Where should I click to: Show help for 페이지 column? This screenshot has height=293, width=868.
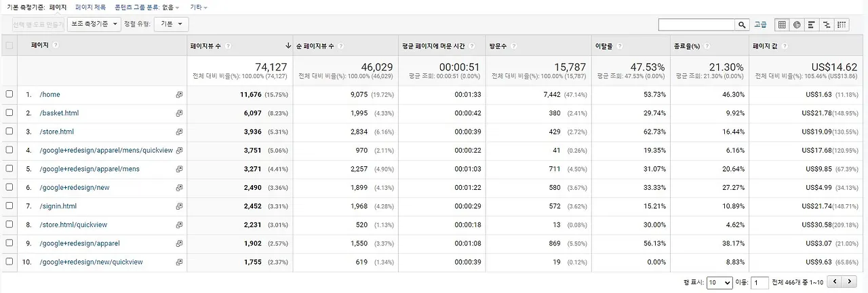(x=56, y=45)
